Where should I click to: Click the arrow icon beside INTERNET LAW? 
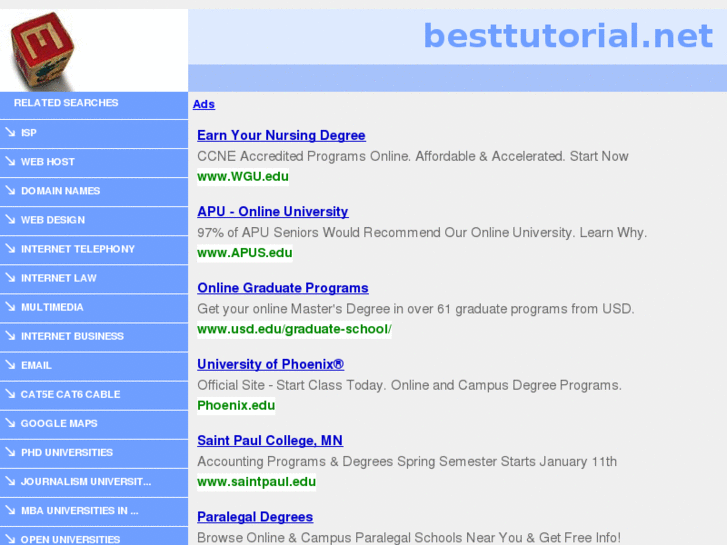tap(11, 278)
